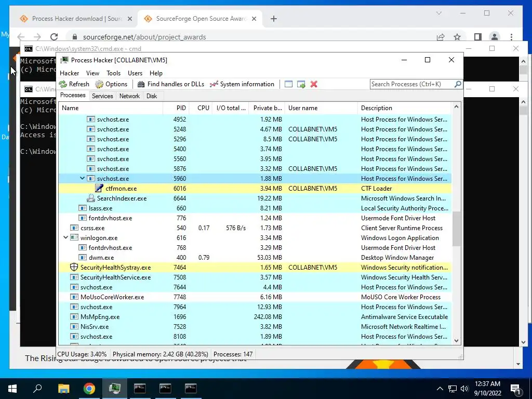
Task: Switch to the Network tab
Action: [129, 96]
